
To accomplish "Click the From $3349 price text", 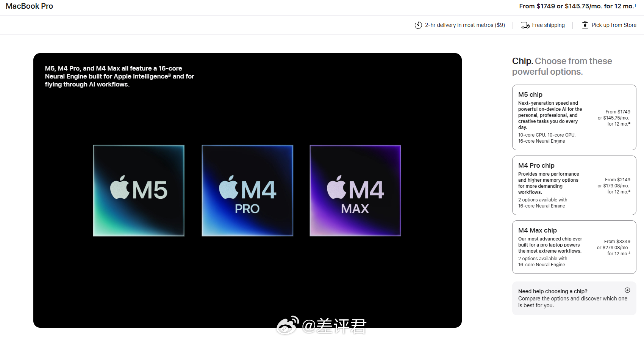I will coord(617,242).
